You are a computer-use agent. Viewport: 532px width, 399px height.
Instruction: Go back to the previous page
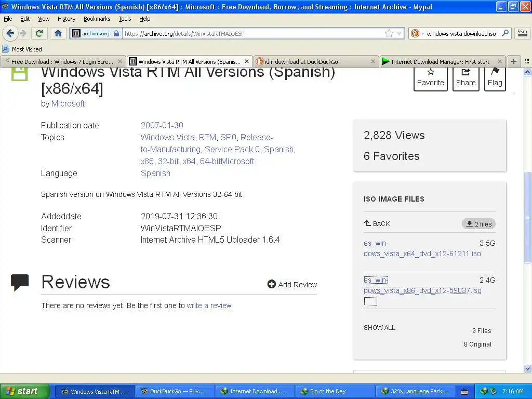(x=10, y=33)
